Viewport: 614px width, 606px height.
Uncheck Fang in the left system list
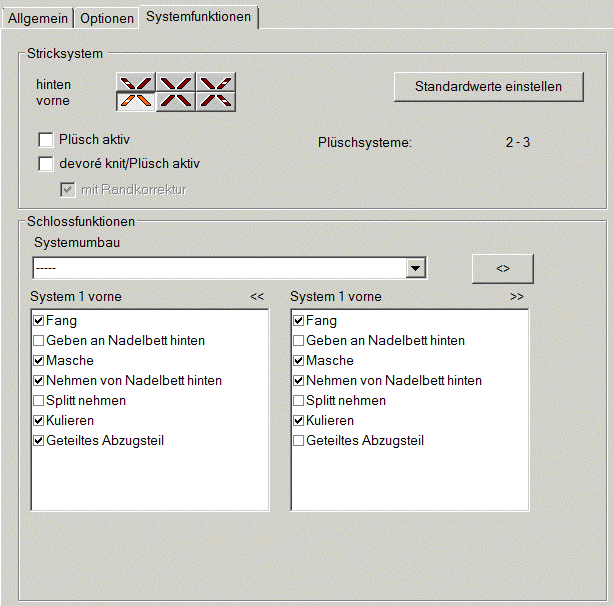pyautogui.click(x=39, y=321)
